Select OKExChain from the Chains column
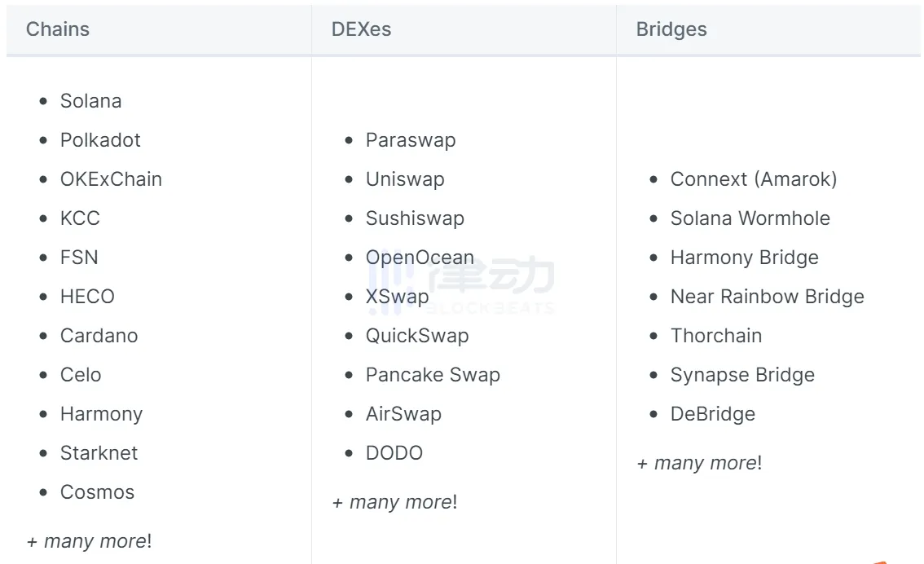The image size is (924, 564). point(111,179)
